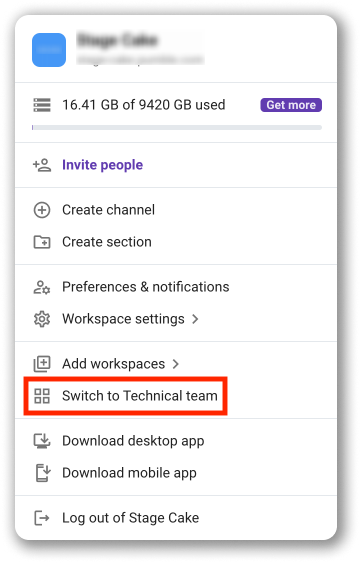Click the Download desktop app monitor icon
This screenshot has width=360, height=563.
pyautogui.click(x=42, y=441)
